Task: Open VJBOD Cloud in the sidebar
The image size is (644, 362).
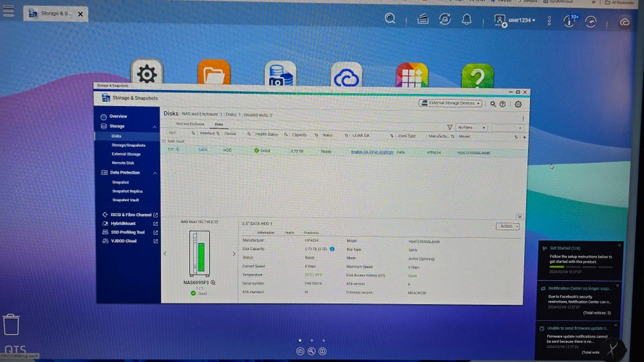Action: pyautogui.click(x=123, y=241)
